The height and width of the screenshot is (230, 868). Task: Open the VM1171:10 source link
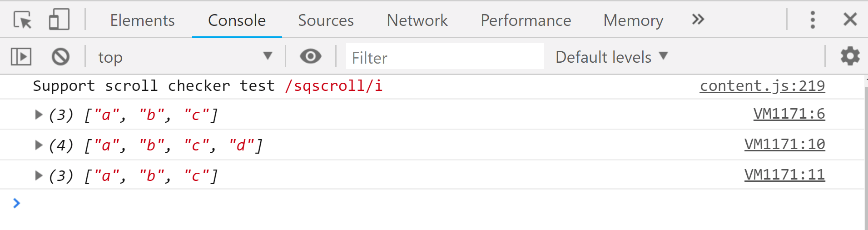coord(784,145)
